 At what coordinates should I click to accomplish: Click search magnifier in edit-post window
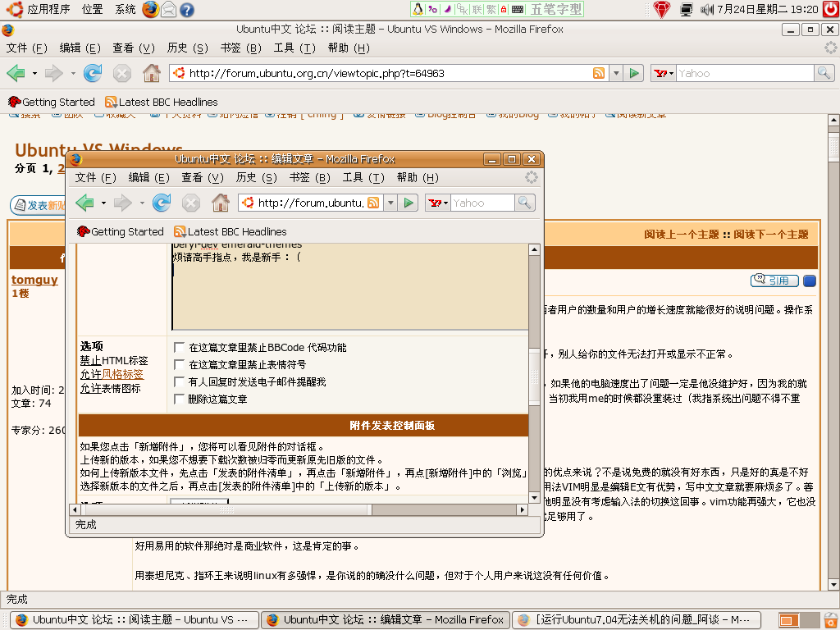coord(524,203)
